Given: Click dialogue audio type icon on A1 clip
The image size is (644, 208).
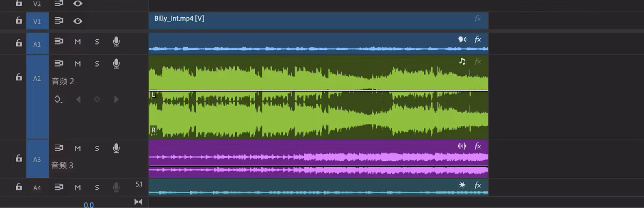Looking at the screenshot, I should coord(462,39).
